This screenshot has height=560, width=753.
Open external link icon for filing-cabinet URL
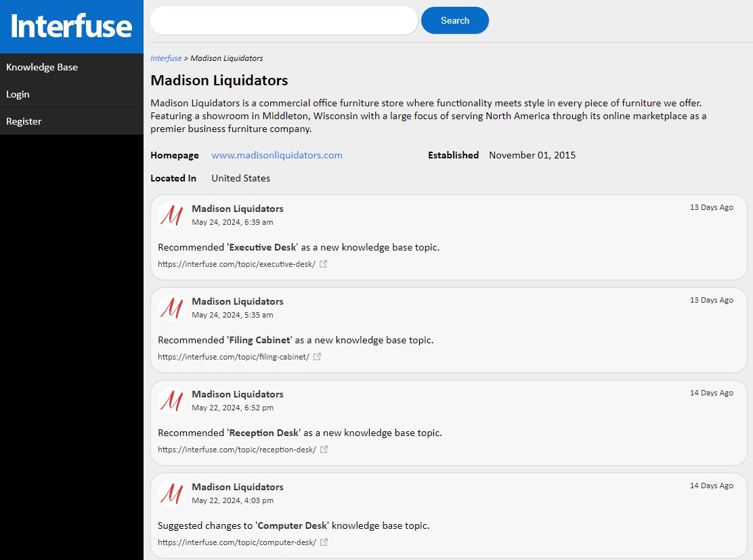[x=317, y=356]
